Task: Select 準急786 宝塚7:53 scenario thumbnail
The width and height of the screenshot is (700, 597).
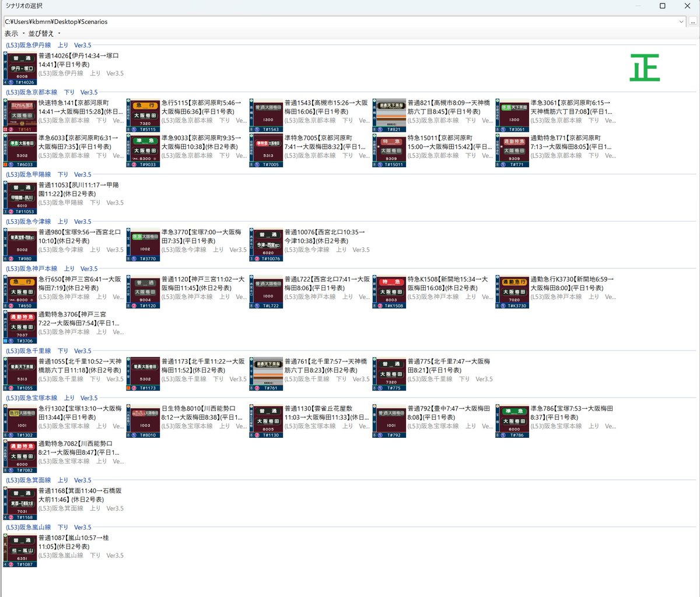Action: [x=512, y=421]
